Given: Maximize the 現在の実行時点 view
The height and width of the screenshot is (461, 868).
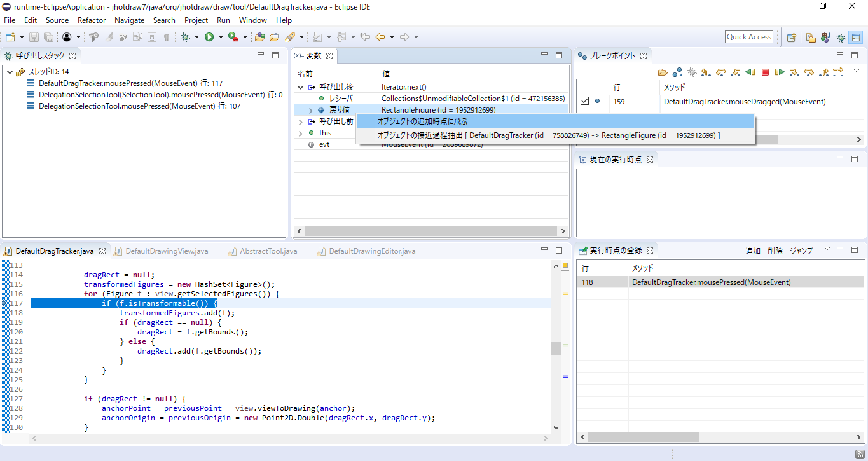Looking at the screenshot, I should click(x=855, y=159).
